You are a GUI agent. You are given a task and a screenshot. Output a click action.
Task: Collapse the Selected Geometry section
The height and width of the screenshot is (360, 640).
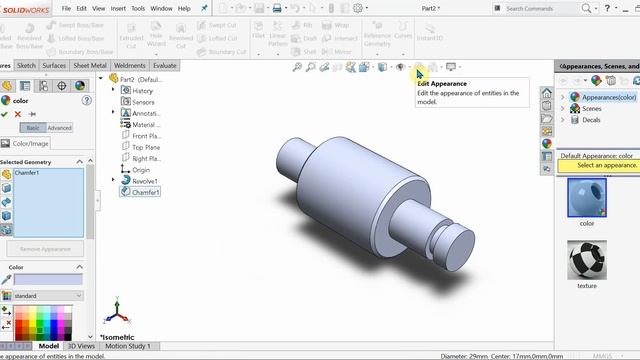click(80, 162)
